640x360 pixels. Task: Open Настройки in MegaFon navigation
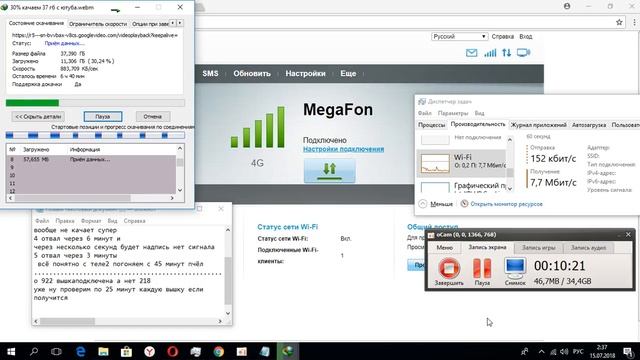[x=305, y=73]
